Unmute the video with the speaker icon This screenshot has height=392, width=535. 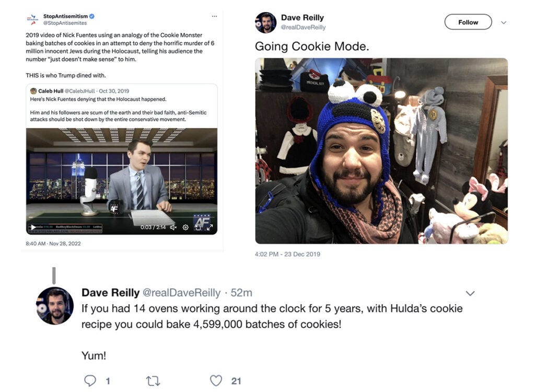173,227
